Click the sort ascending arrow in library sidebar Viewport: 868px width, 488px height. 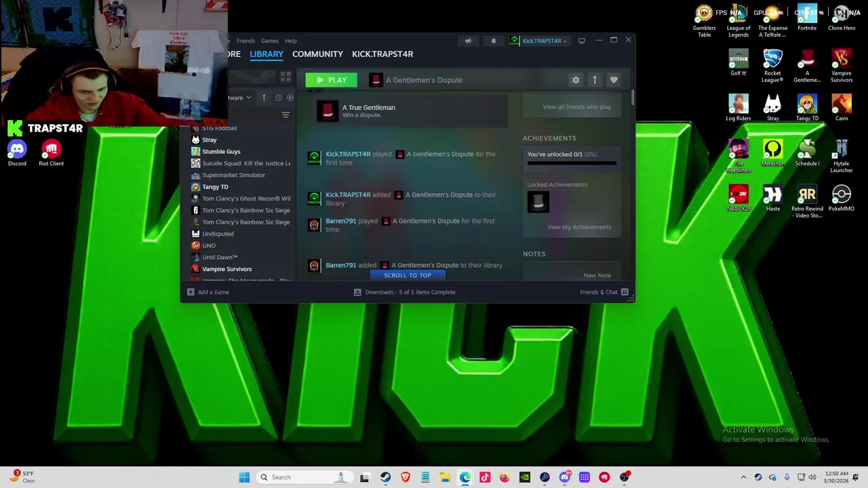(x=264, y=98)
